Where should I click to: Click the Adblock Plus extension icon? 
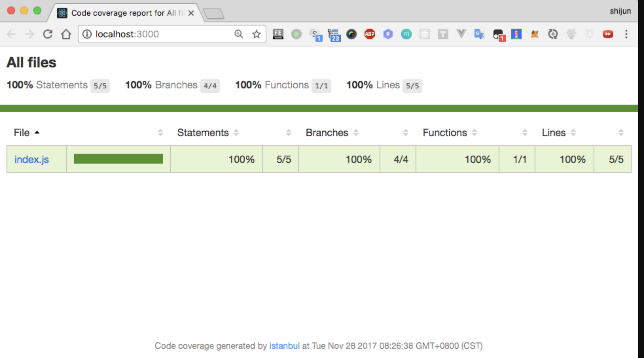pyautogui.click(x=369, y=34)
